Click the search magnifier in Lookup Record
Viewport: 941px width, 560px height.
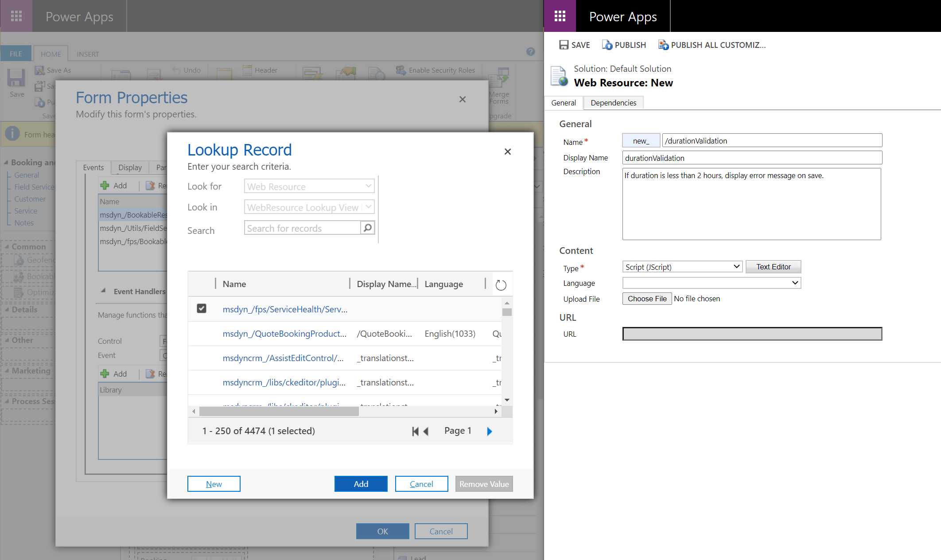367,228
